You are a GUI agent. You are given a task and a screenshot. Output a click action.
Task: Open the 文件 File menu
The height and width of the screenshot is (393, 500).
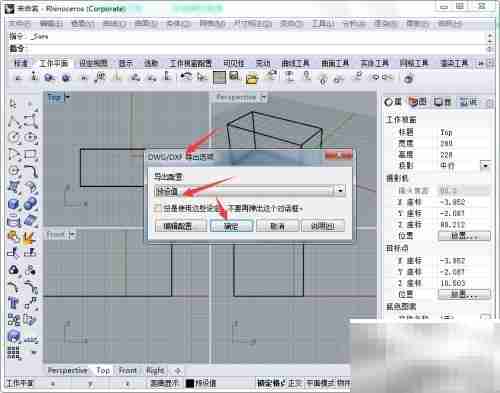(19, 24)
